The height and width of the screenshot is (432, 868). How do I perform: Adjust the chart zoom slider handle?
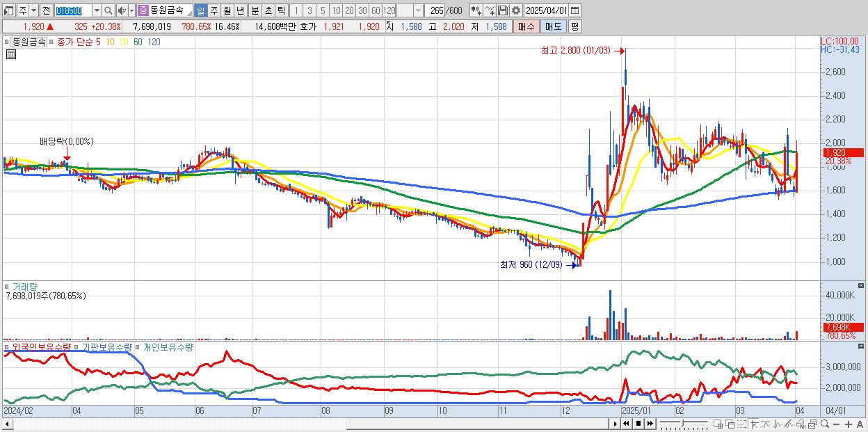pyautogui.click(x=682, y=422)
